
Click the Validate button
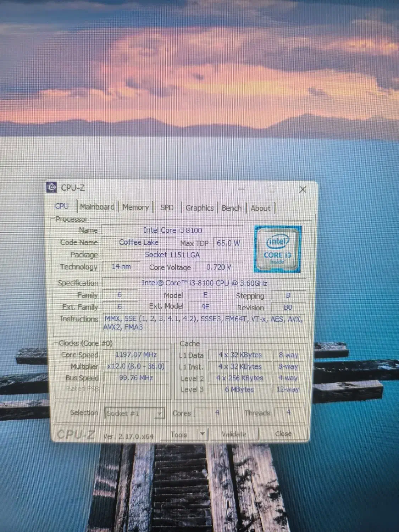234,434
